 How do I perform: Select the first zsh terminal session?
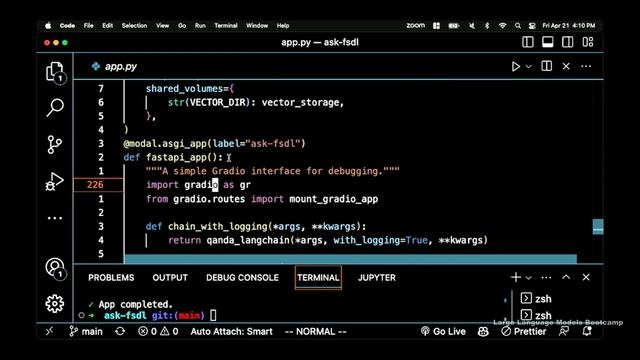(x=536, y=299)
